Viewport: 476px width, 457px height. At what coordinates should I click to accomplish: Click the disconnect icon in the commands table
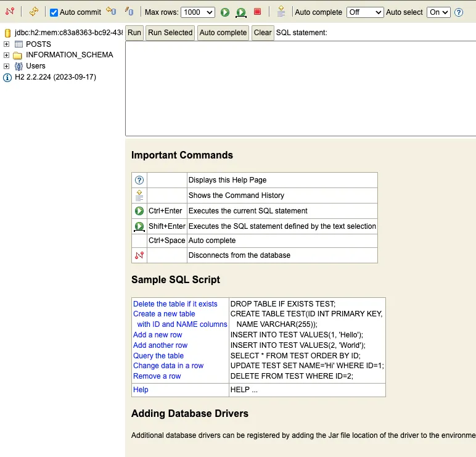click(139, 255)
